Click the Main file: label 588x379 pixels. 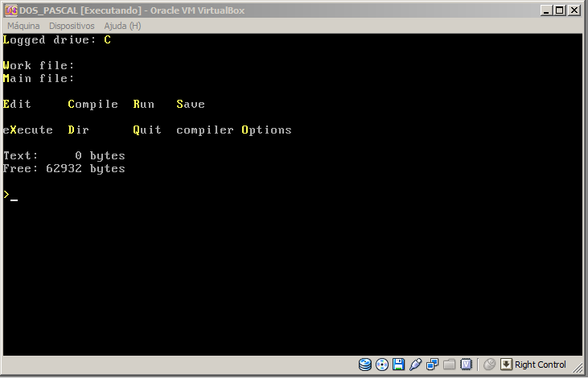click(x=39, y=78)
